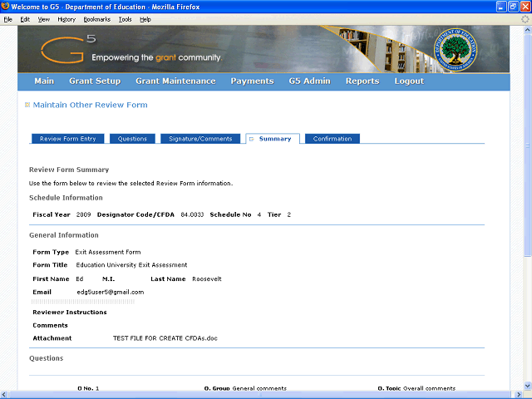Click the horizontal scrollbar right arrow

(519, 395)
